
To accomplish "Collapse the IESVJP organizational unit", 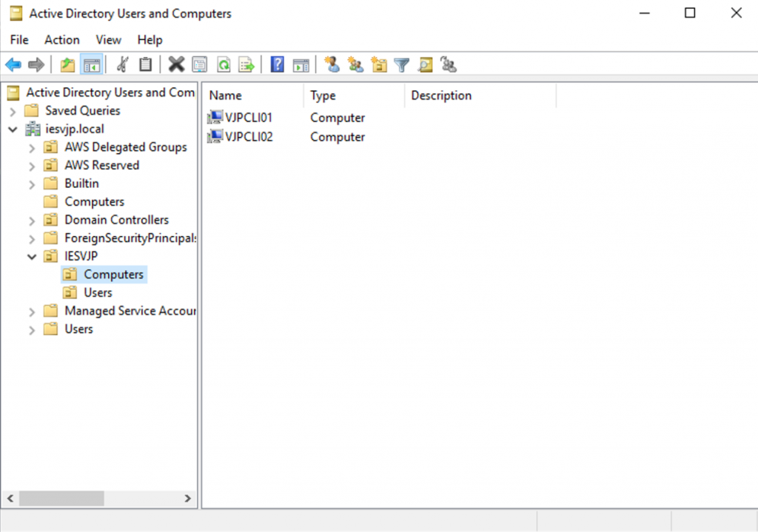I will (x=32, y=257).
